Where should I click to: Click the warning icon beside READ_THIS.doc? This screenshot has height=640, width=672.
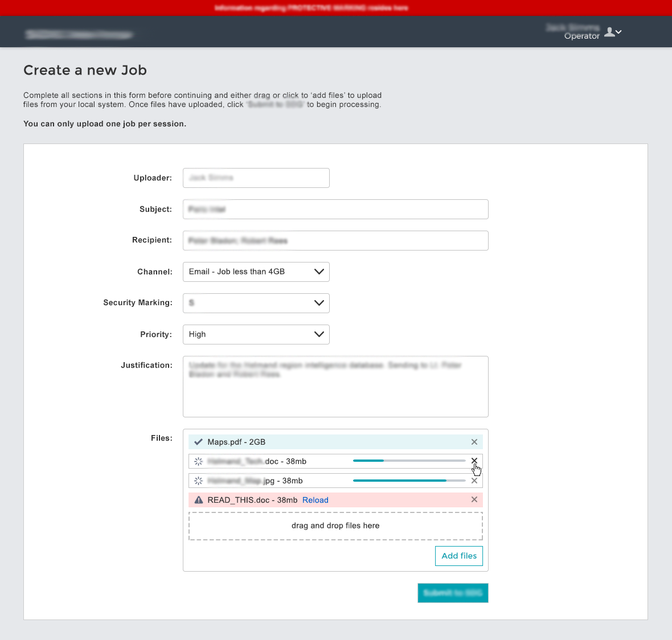[x=198, y=500]
